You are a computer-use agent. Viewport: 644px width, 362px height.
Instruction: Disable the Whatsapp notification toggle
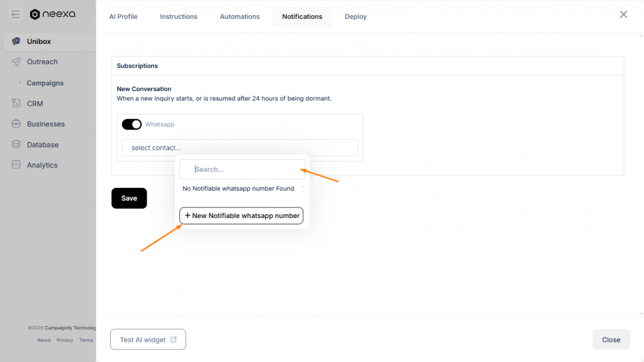point(132,124)
